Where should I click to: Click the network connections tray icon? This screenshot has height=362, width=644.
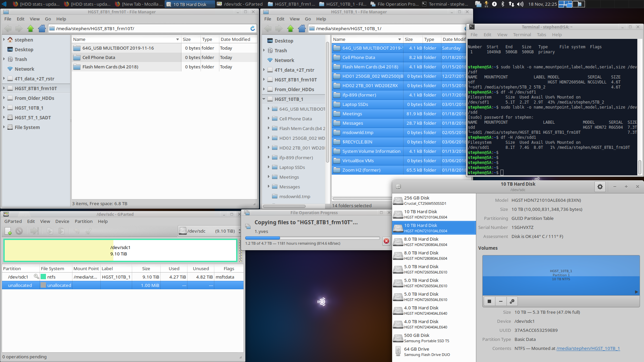click(511, 4)
